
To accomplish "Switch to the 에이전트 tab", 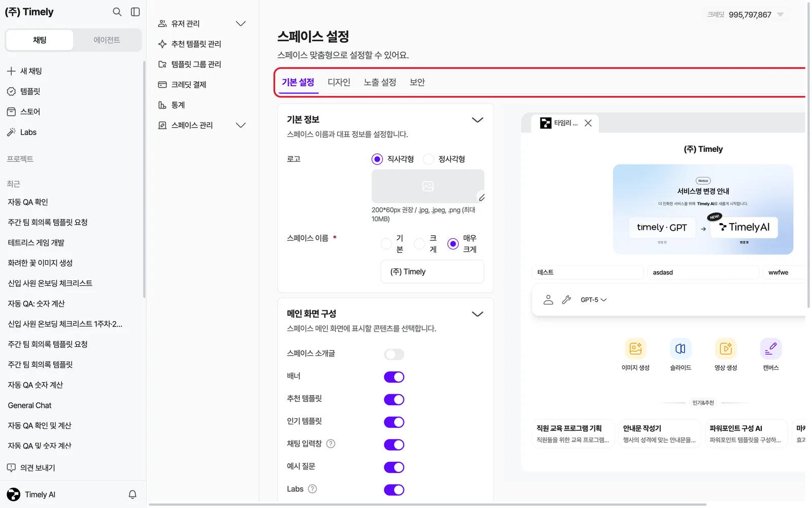I will (x=107, y=40).
